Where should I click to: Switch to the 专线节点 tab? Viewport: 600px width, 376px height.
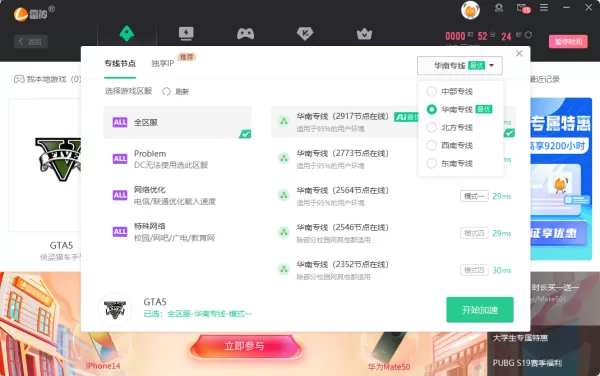click(x=120, y=64)
